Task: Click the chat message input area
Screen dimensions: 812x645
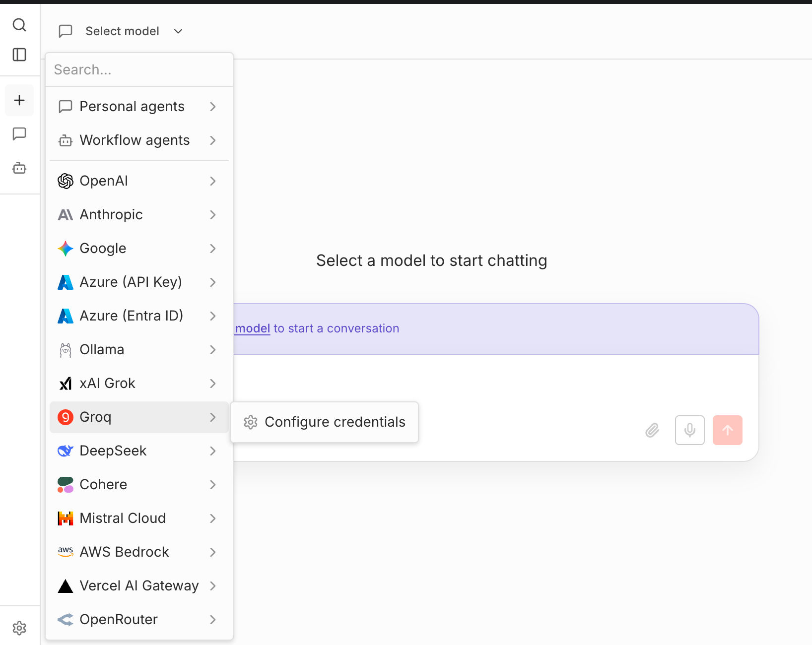Action: click(x=495, y=382)
